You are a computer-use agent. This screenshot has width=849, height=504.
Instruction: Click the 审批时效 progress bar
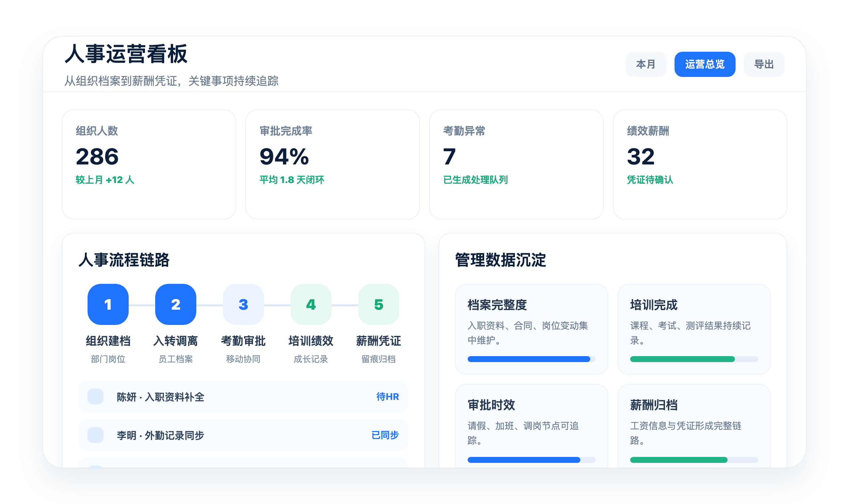(532, 460)
